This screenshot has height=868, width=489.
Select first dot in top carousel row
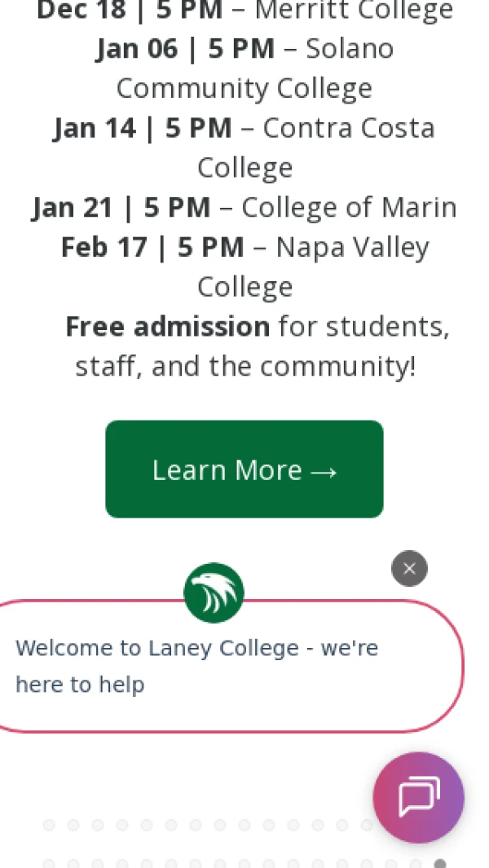(x=49, y=826)
